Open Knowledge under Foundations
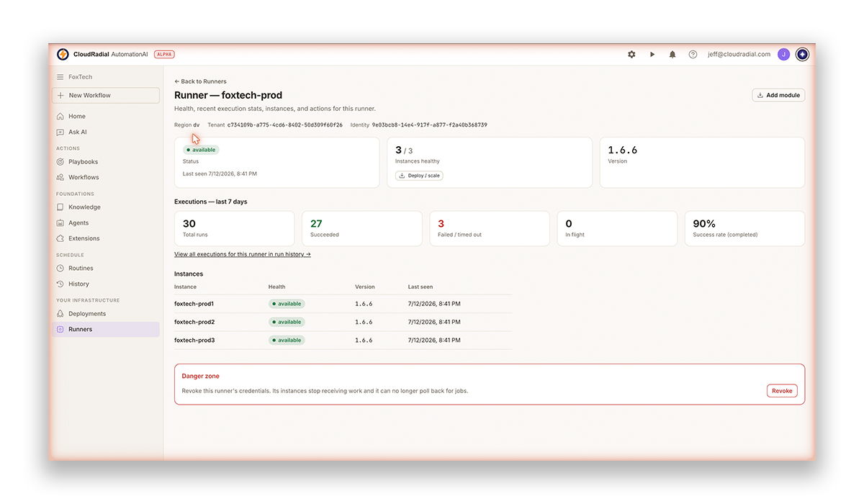The height and width of the screenshot is (504, 864). click(84, 207)
